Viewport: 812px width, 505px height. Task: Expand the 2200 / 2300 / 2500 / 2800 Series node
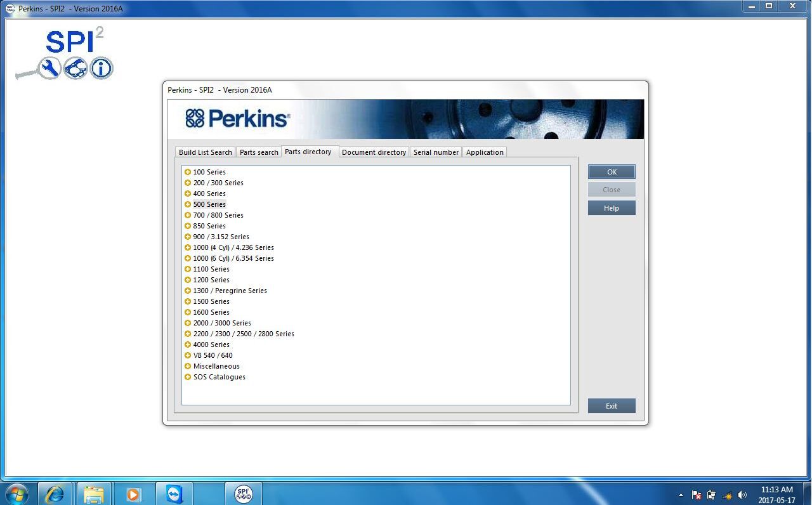(188, 334)
